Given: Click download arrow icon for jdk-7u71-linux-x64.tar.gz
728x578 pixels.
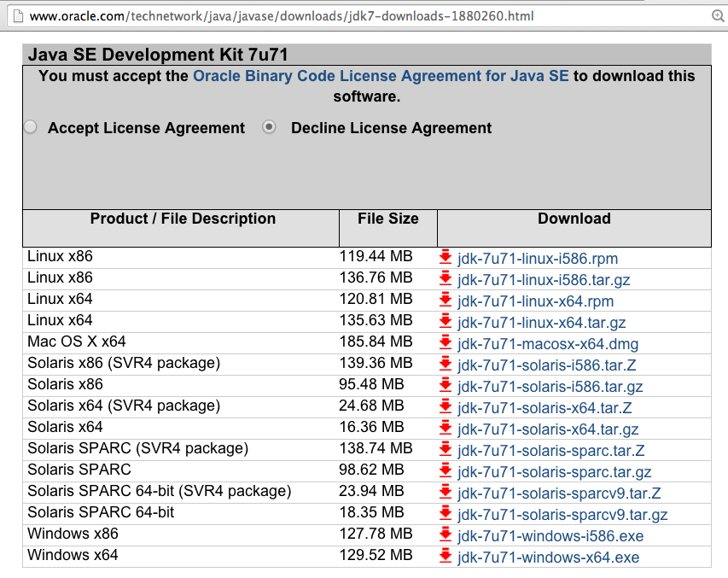Looking at the screenshot, I should click(x=446, y=321).
